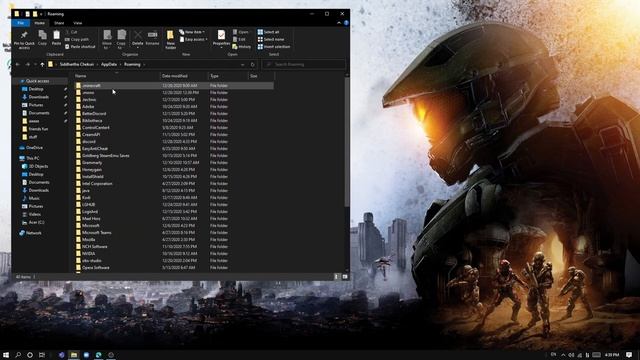
Task: Open the Move to dropdown
Action: (x=107, y=40)
